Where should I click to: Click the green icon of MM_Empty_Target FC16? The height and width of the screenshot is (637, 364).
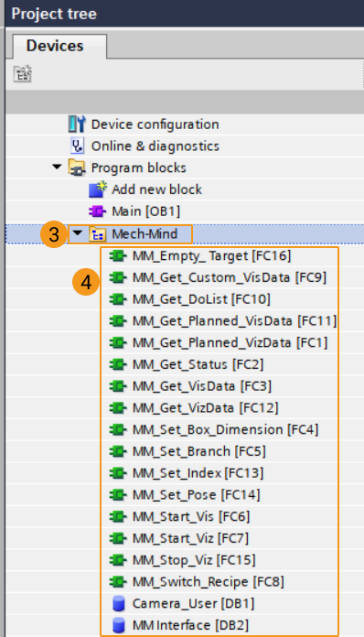coord(118,256)
